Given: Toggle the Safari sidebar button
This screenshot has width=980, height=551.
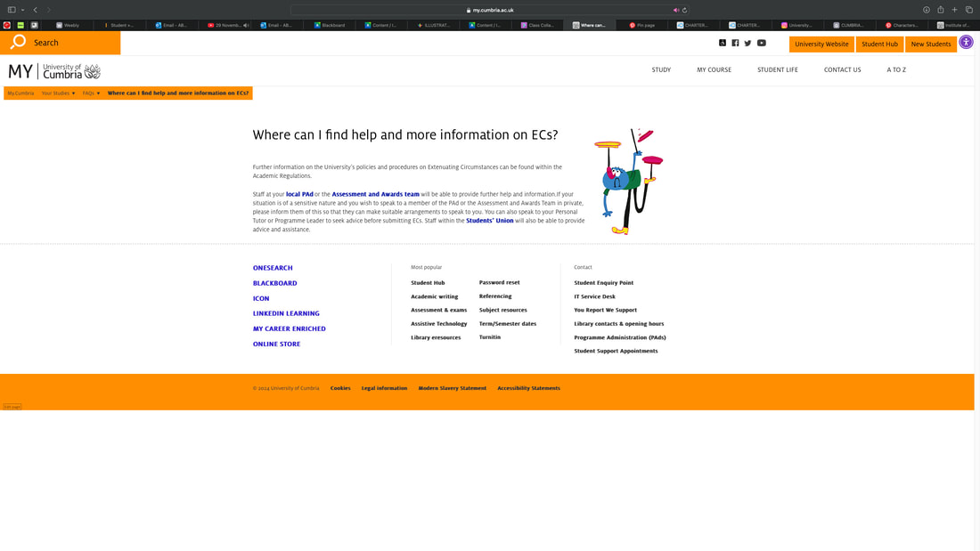Looking at the screenshot, I should point(12,10).
